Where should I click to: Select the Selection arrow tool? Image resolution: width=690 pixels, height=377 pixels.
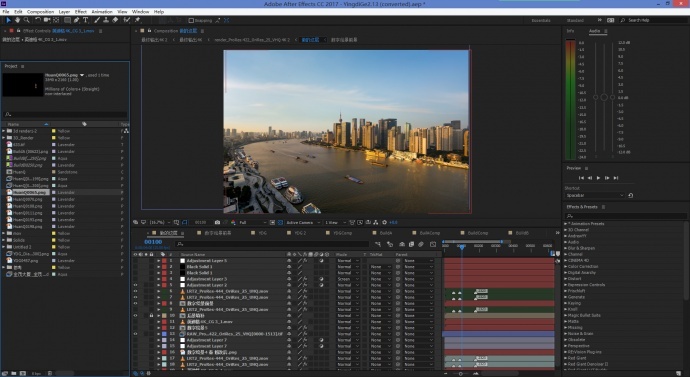click(x=8, y=20)
